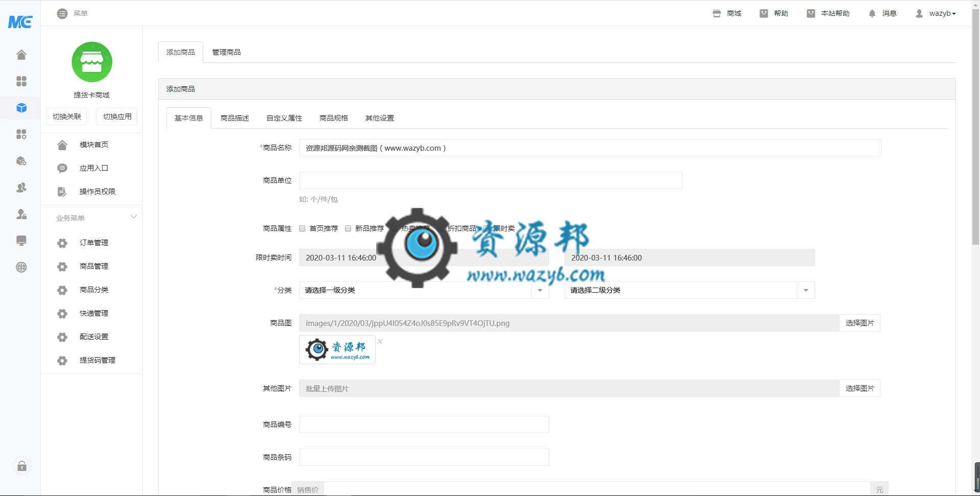Click the 商品单位 input field
Image resolution: width=980 pixels, height=496 pixels.
[x=491, y=180]
